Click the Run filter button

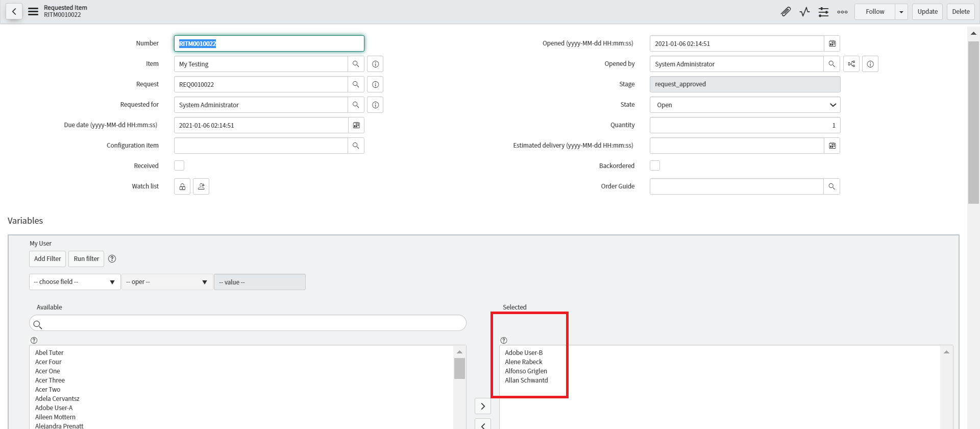pos(86,259)
